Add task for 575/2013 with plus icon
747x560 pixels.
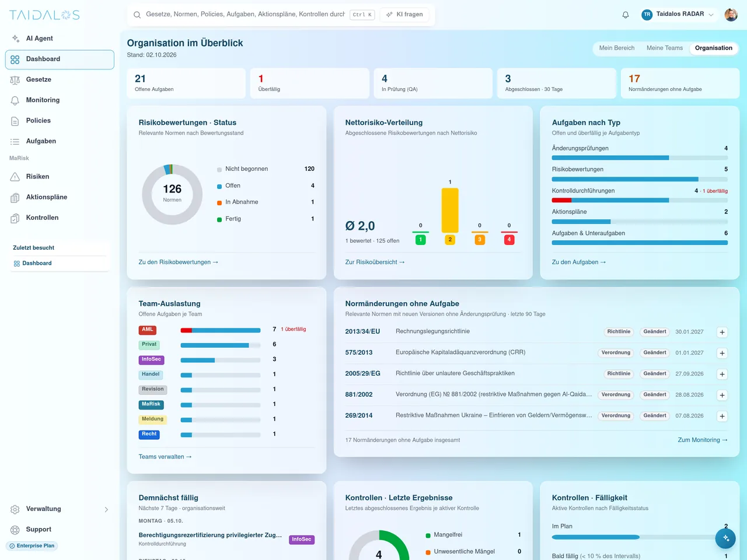tap(722, 353)
